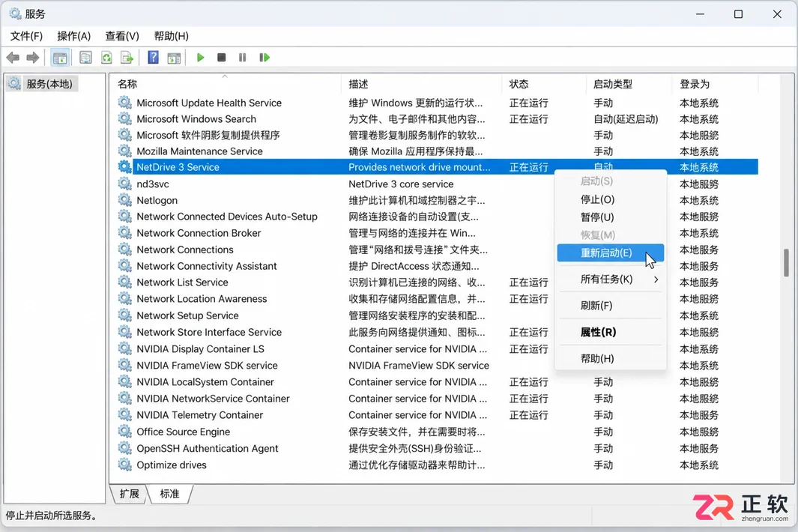This screenshot has width=798, height=532.
Task: Select Network Store Interface Service row
Action: click(x=438, y=332)
